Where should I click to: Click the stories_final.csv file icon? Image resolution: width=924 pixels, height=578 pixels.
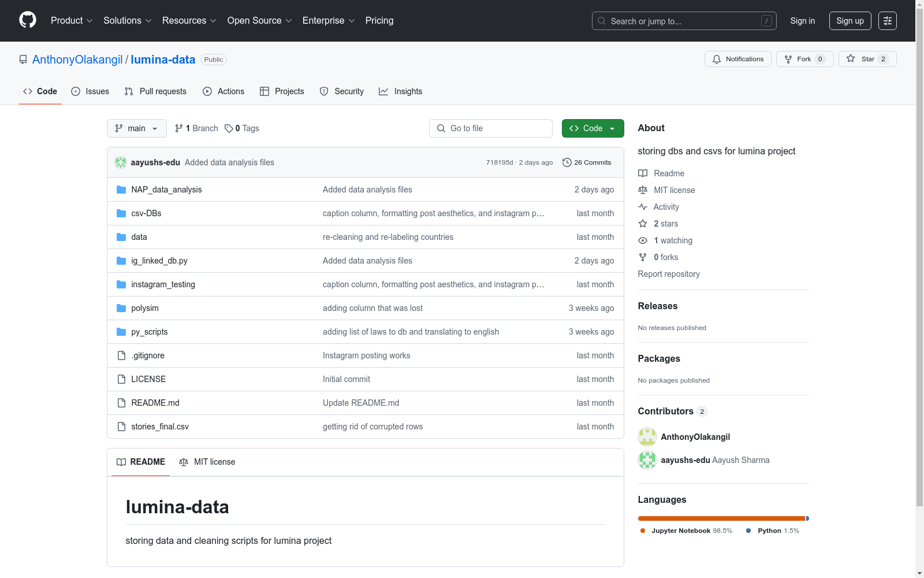[121, 427]
